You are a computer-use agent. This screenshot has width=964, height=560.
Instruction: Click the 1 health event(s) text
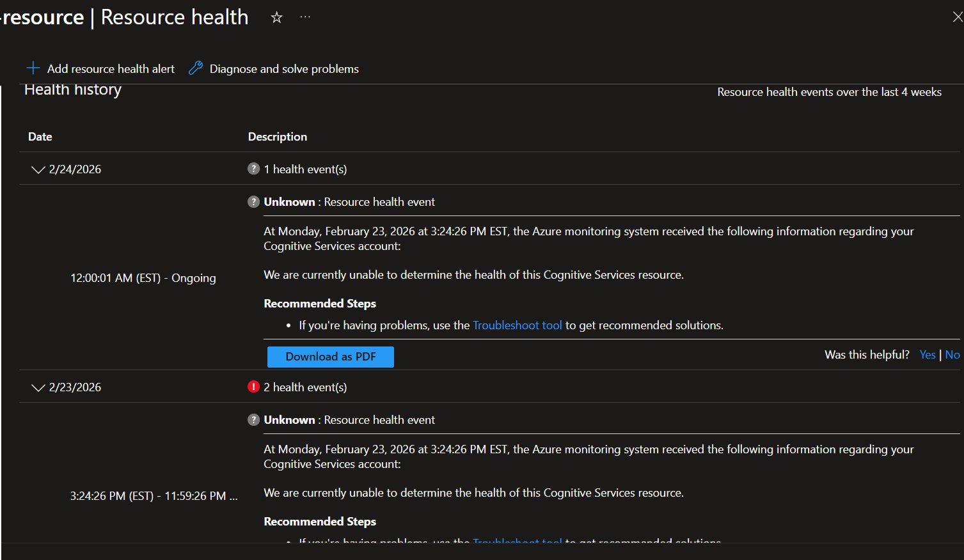pos(305,169)
